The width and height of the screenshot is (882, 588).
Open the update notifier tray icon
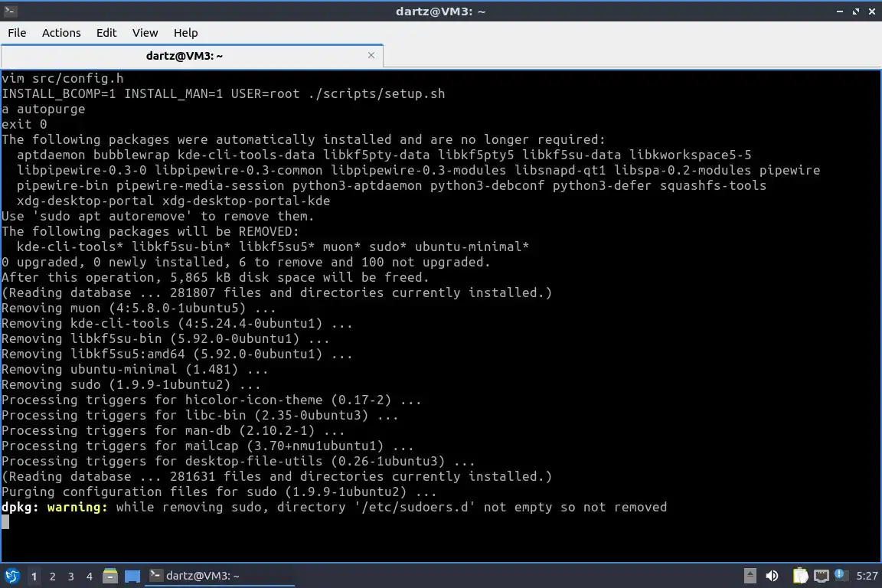[840, 574]
